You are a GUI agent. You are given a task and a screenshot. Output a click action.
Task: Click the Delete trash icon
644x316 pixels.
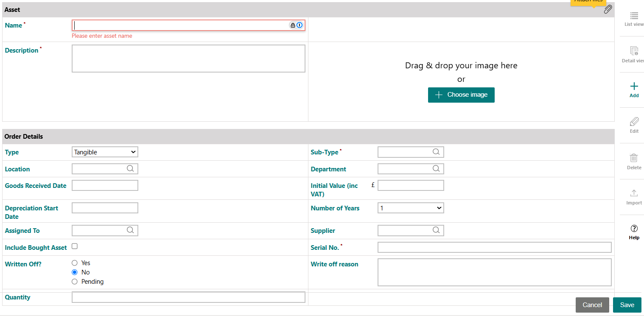point(634,158)
